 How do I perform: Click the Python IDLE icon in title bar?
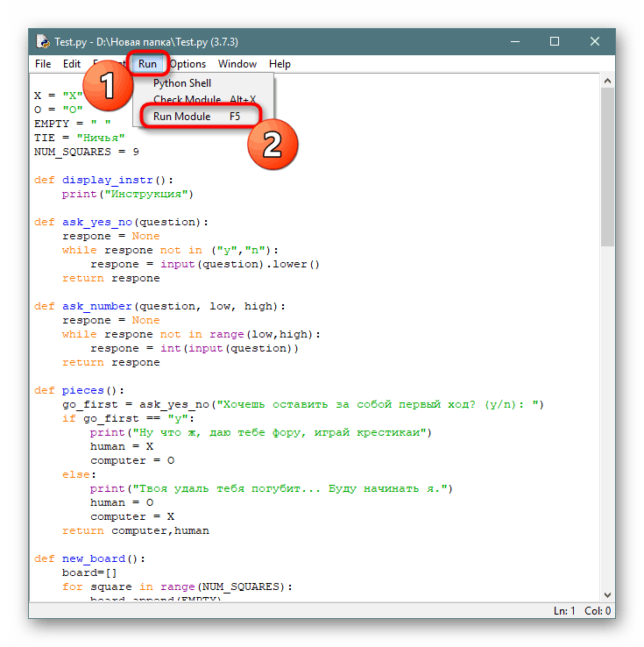click(42, 41)
